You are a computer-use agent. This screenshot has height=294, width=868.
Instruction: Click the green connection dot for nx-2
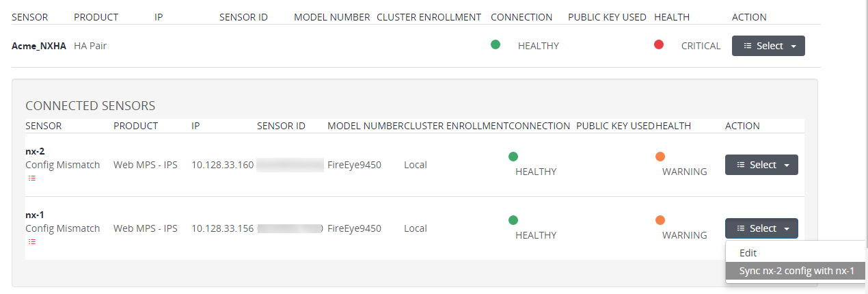pos(513,157)
